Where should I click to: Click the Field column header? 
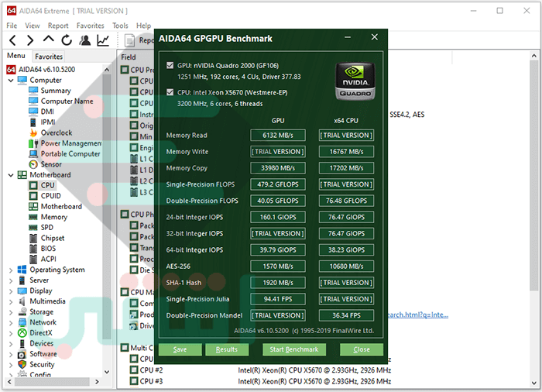coord(129,57)
